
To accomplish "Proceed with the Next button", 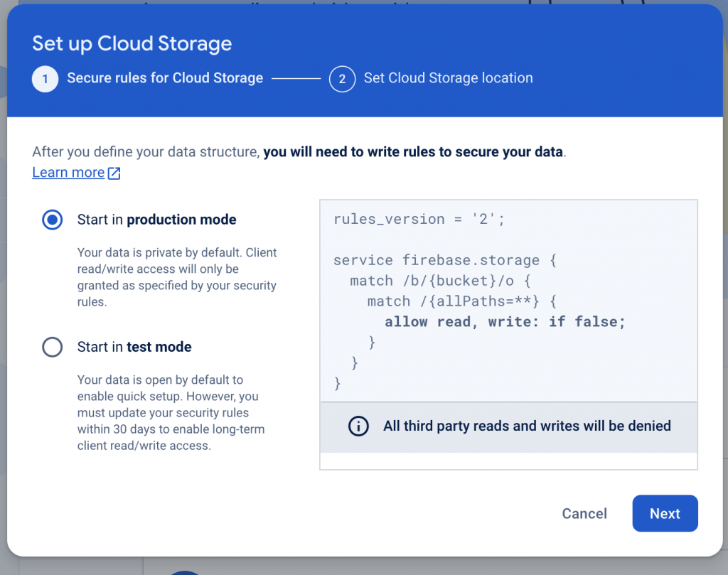I will click(x=665, y=514).
